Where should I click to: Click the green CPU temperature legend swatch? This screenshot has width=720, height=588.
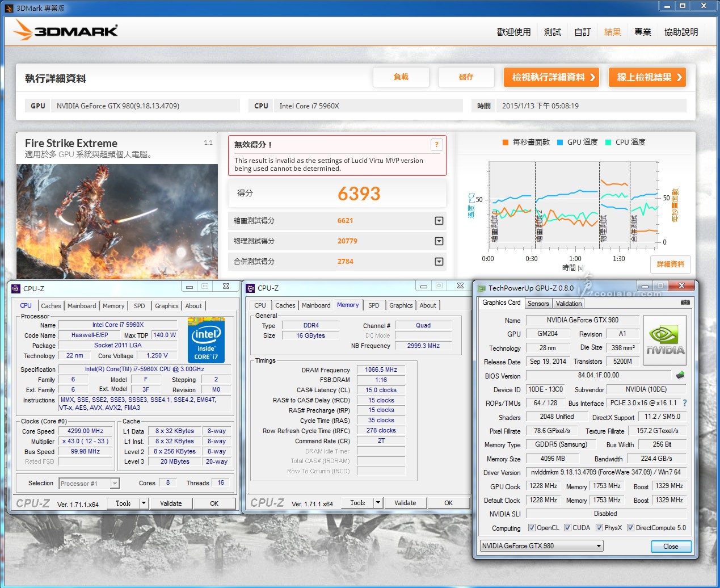point(608,142)
